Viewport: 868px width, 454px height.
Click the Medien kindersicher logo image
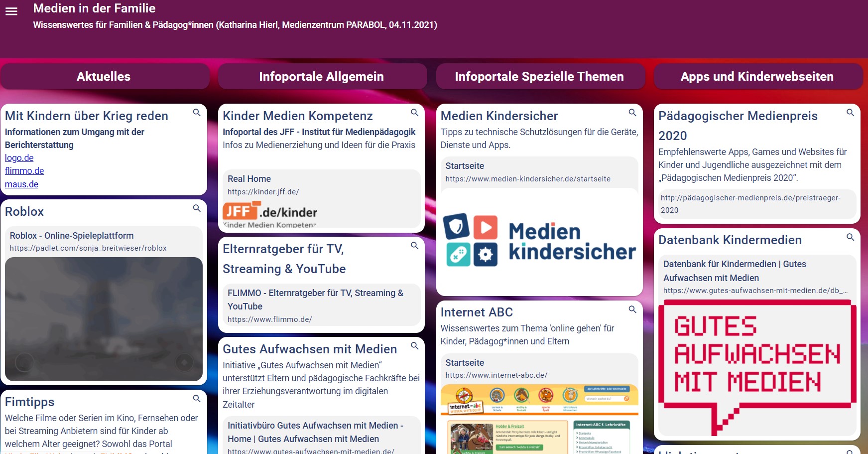(x=539, y=240)
